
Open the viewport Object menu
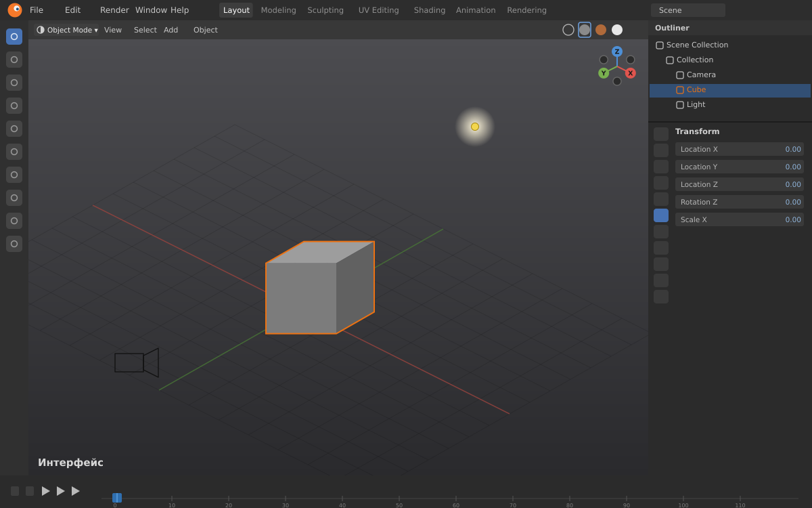tap(206, 30)
